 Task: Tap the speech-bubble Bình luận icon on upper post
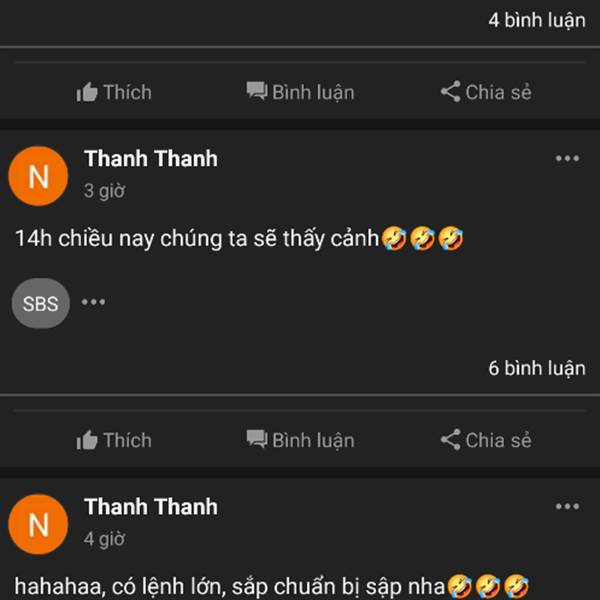(x=257, y=91)
